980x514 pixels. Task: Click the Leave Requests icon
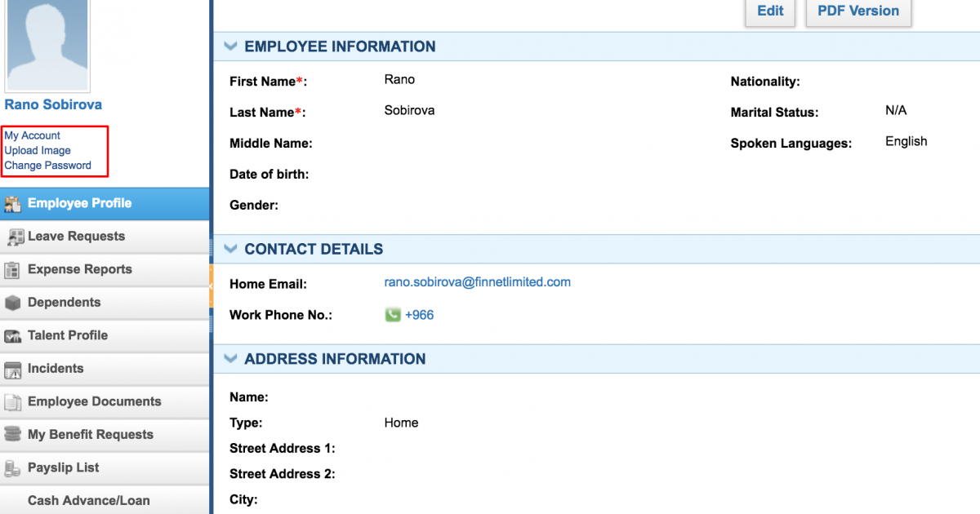[x=15, y=237]
